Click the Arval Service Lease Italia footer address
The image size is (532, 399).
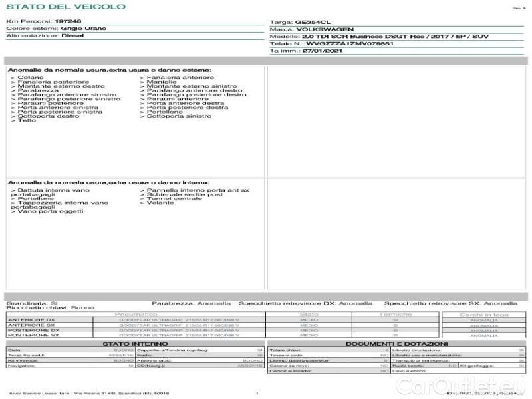point(89,393)
